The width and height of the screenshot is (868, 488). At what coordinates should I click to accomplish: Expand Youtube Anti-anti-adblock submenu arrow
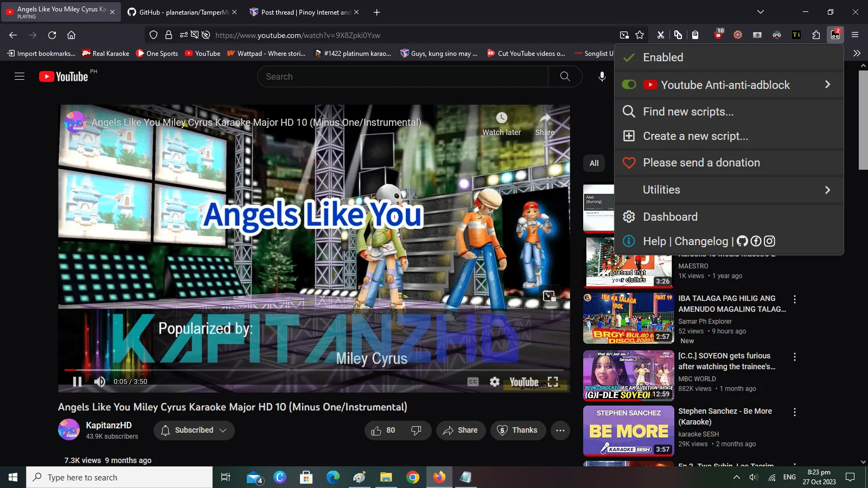(x=827, y=85)
